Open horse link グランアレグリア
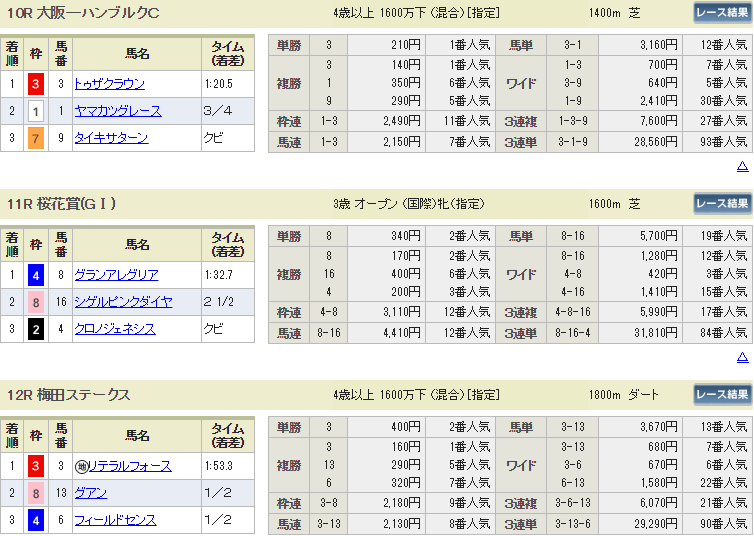The image size is (754, 536). [x=116, y=275]
